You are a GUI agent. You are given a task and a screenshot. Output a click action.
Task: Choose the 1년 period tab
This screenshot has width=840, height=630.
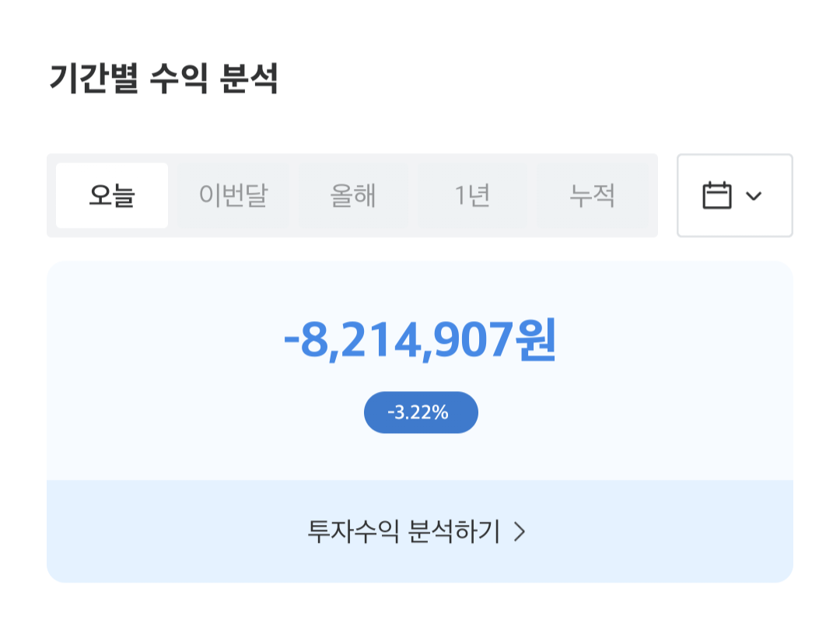(x=473, y=195)
